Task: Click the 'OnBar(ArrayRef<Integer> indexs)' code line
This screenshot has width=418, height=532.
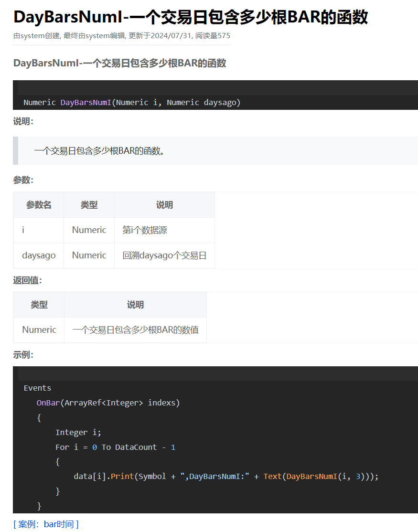Action: tap(108, 403)
